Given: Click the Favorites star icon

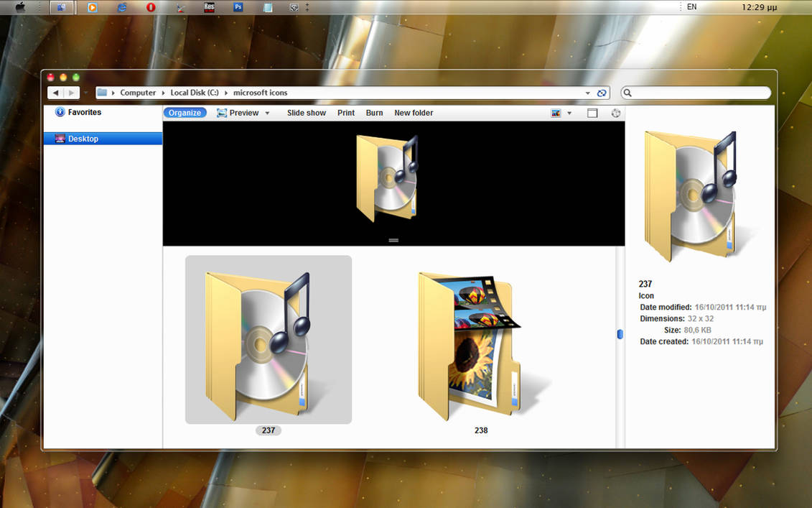Looking at the screenshot, I should [x=60, y=112].
